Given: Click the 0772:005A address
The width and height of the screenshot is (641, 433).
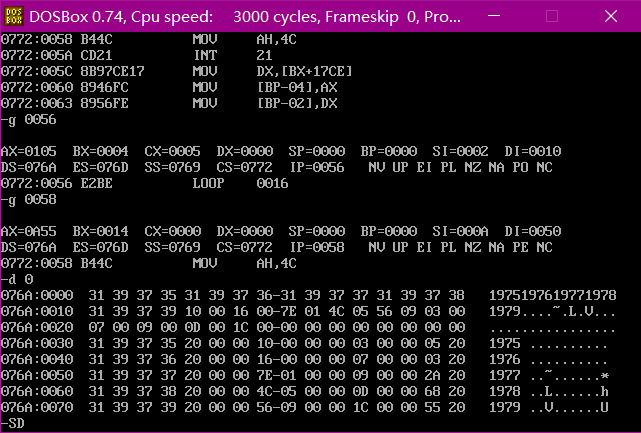Looking at the screenshot, I should click(x=36, y=55).
